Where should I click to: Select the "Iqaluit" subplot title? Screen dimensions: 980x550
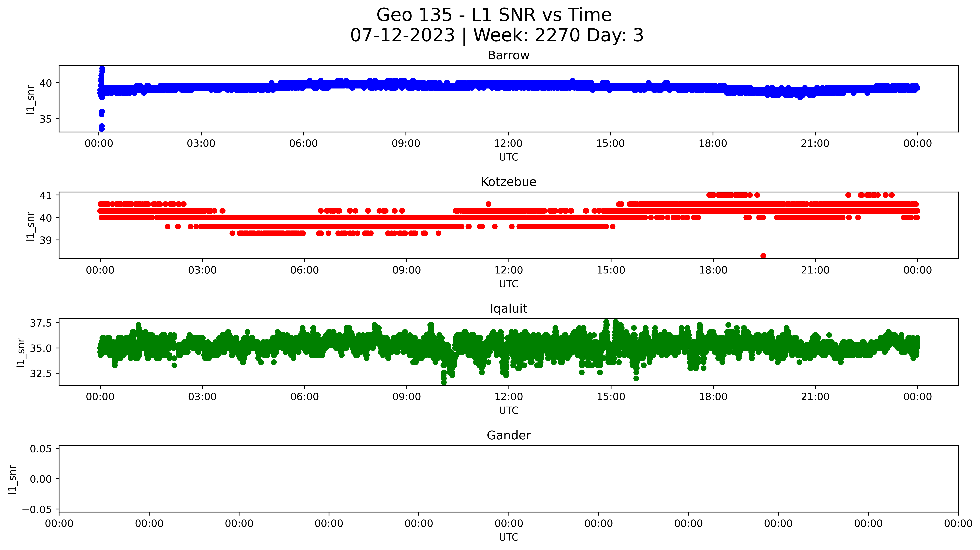point(509,309)
